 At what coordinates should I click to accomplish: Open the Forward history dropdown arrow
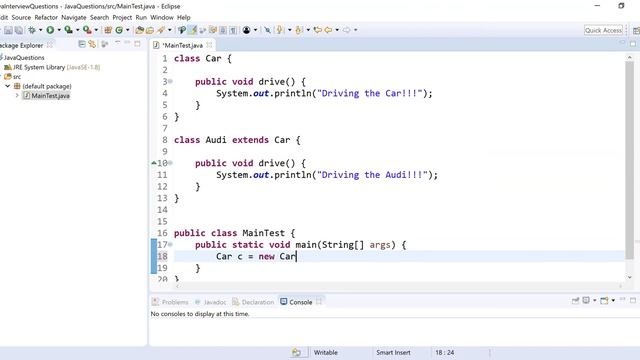356,30
